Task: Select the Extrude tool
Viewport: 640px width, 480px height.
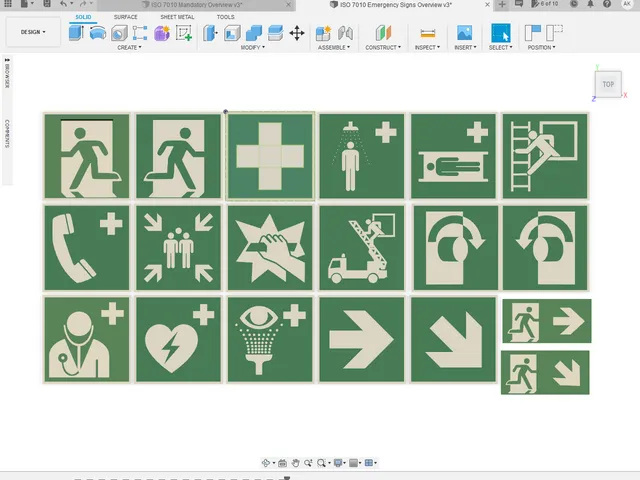Action: pyautogui.click(x=76, y=33)
